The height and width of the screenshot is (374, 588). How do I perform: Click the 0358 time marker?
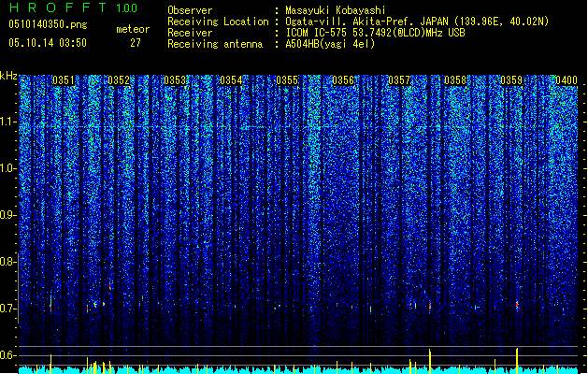455,80
